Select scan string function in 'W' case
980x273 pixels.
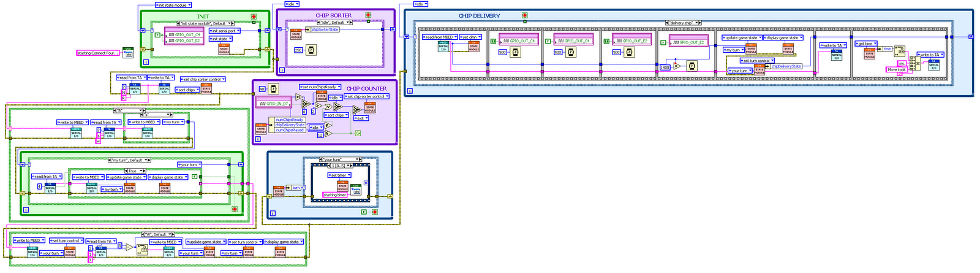(x=142, y=250)
